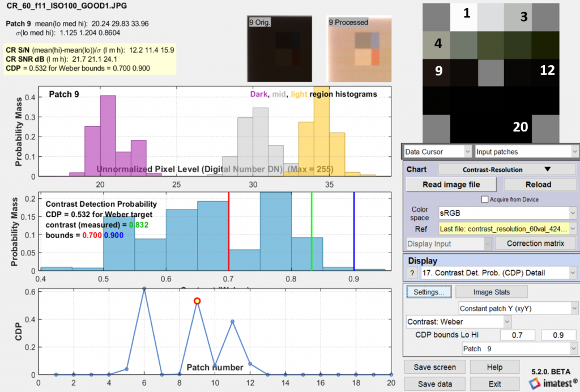Click the highlighted patch 9 marker on CDP plot

pos(197,301)
